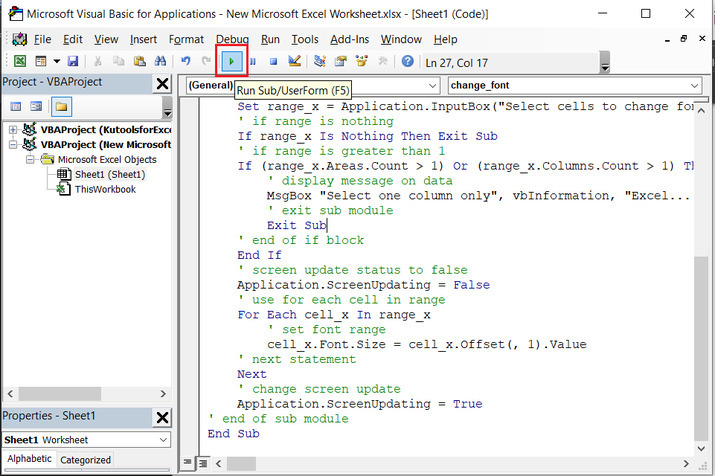This screenshot has width=715, height=476.
Task: Pause execution with the Break button
Action: point(253,61)
